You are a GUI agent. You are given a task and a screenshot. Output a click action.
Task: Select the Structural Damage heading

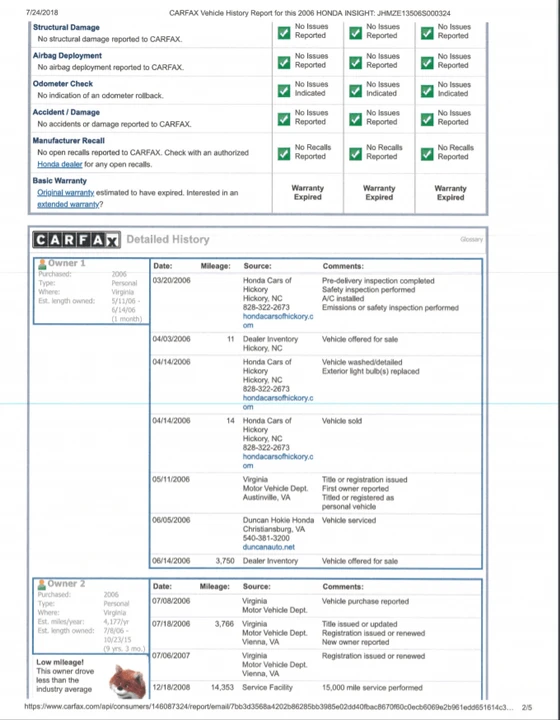[x=66, y=27]
